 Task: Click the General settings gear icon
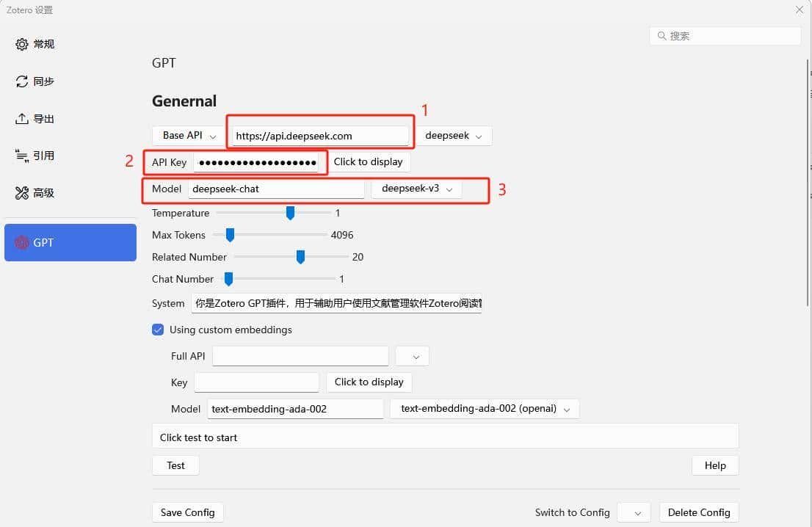[x=22, y=44]
